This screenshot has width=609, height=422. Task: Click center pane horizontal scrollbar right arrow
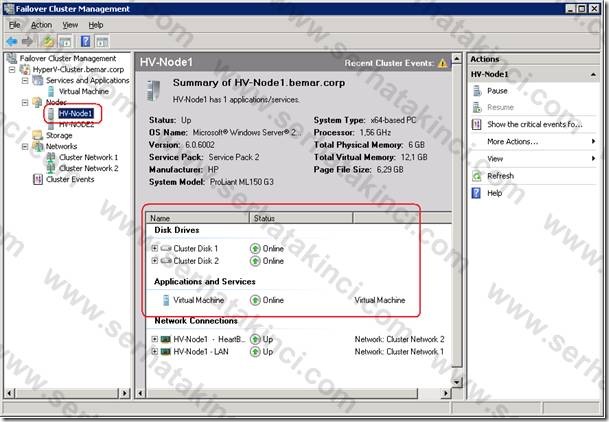coord(446,393)
